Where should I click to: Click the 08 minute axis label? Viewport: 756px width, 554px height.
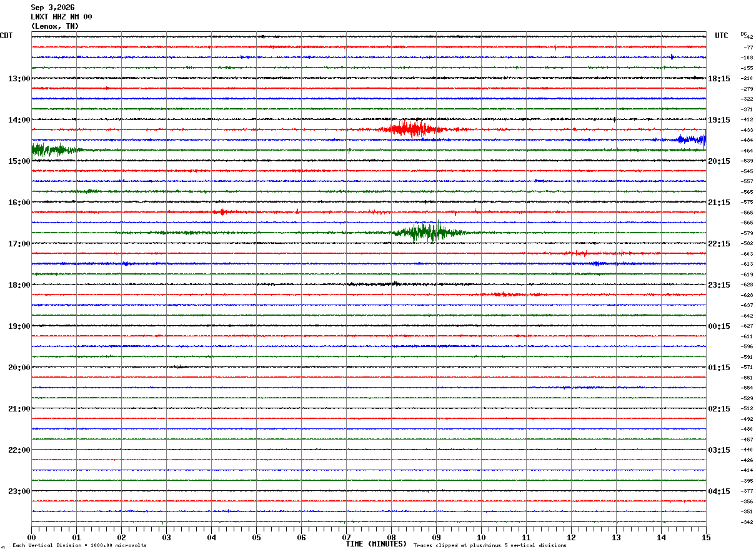click(391, 537)
